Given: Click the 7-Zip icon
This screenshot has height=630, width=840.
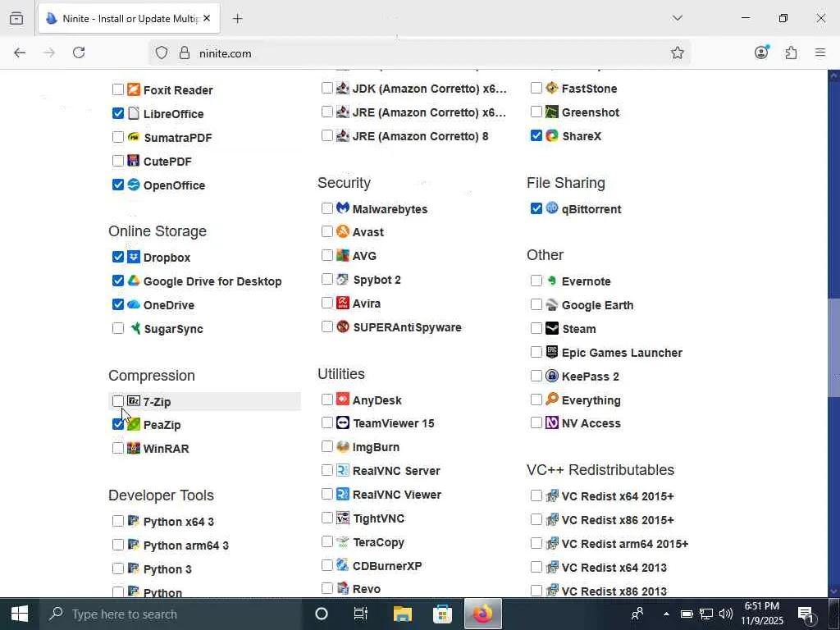Looking at the screenshot, I should (x=134, y=400).
